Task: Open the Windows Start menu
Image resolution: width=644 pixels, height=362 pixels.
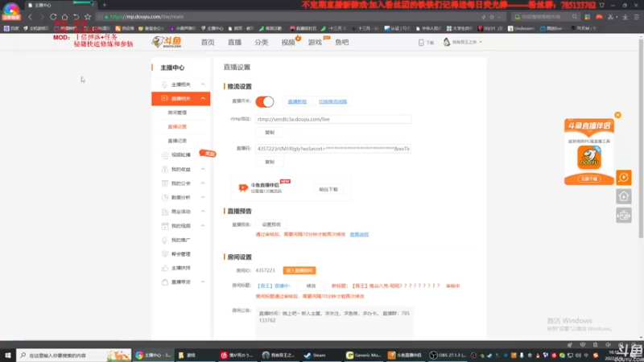Action: [x=8, y=355]
